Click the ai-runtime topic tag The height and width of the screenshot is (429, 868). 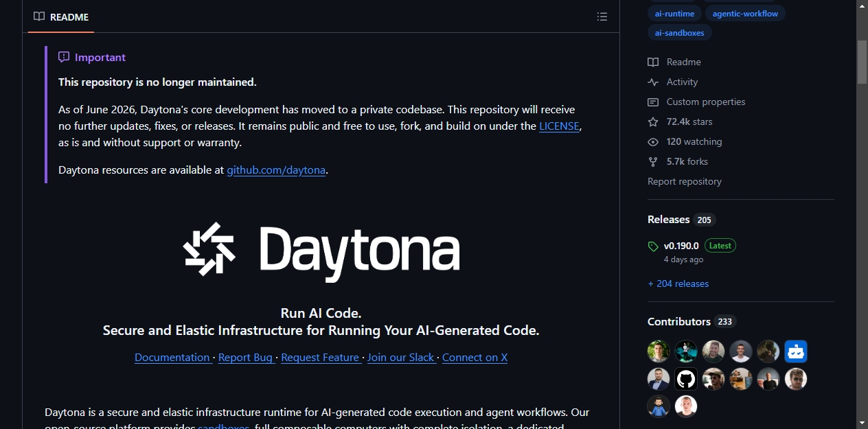(x=674, y=14)
